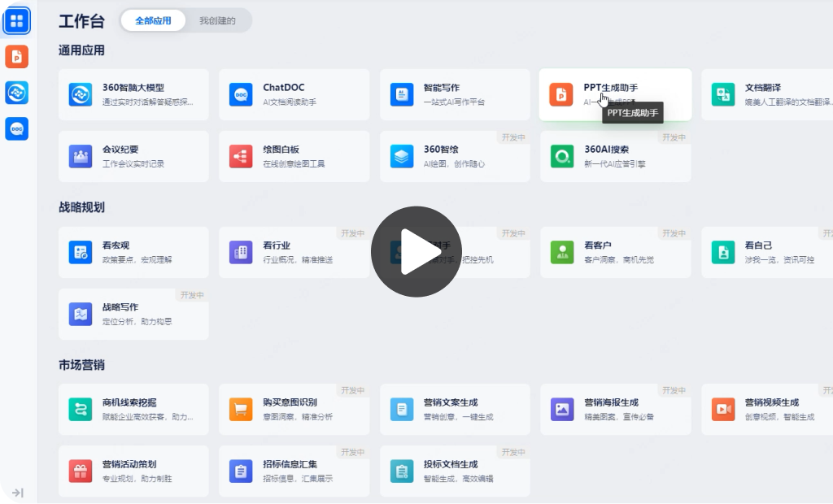This screenshot has width=833, height=504.
Task: Click the 精美图素，宣传必备 description text
Action: click(x=619, y=417)
